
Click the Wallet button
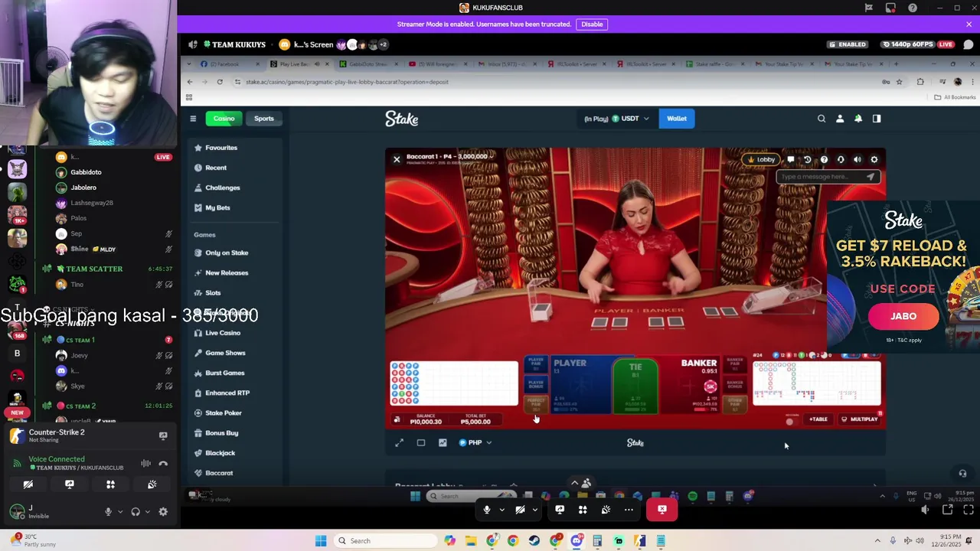[x=677, y=119]
